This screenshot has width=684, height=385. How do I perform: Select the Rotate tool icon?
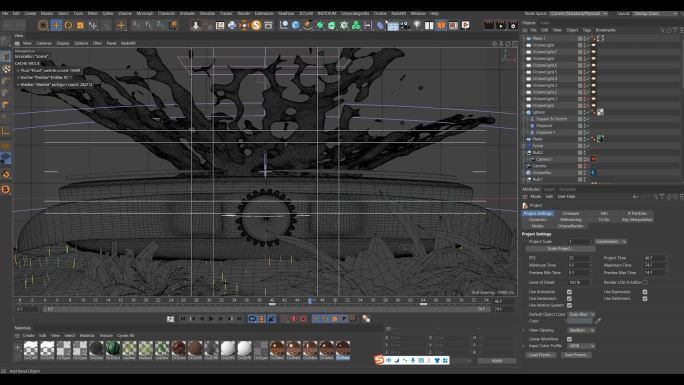[x=68, y=25]
